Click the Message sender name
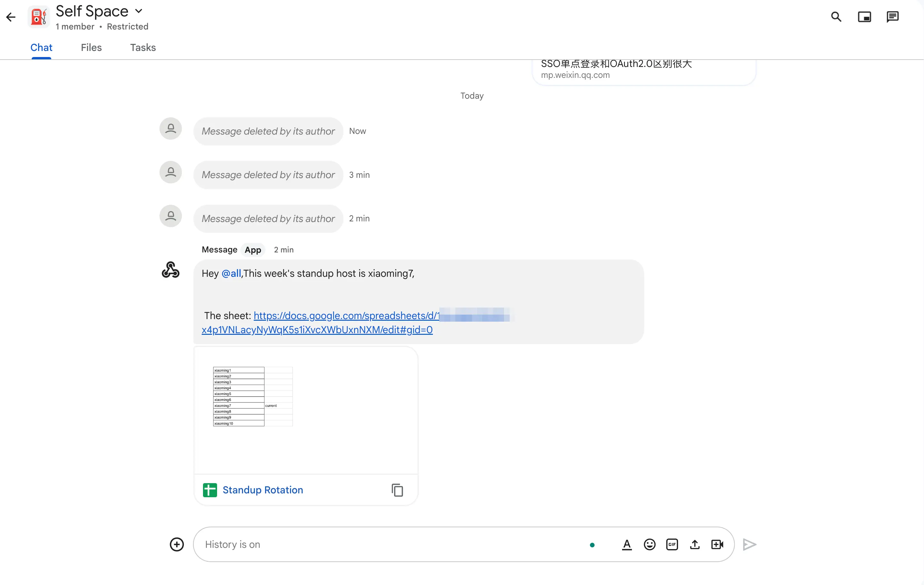 tap(220, 250)
